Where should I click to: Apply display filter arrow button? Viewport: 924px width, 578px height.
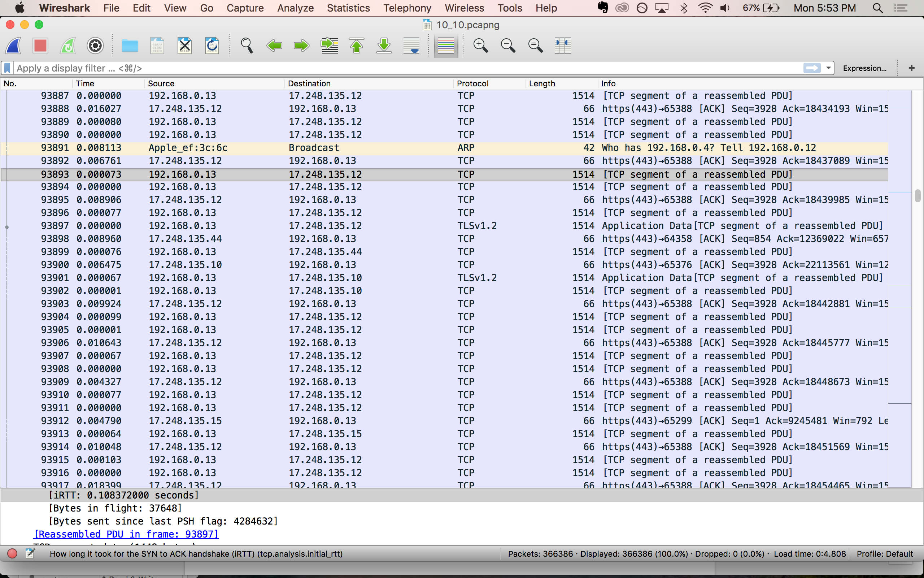tap(812, 68)
